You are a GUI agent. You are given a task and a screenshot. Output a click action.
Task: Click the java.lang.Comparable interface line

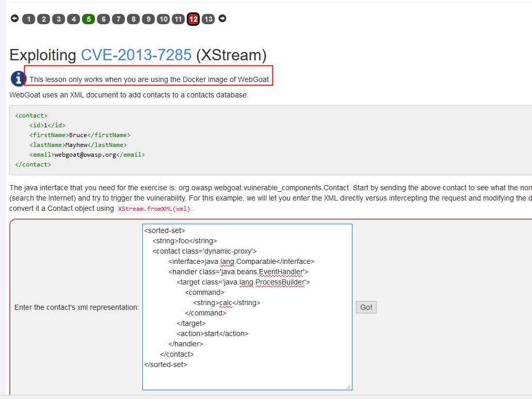click(241, 261)
